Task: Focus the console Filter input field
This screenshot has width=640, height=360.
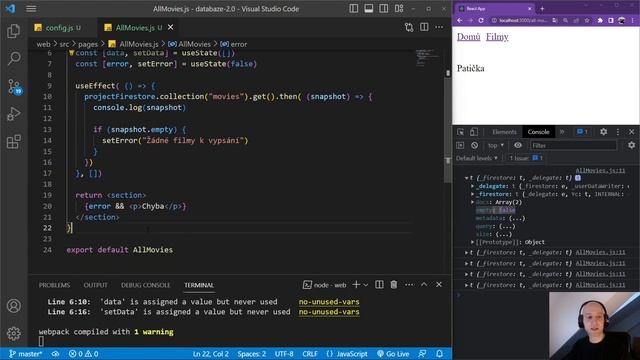Action: [x=573, y=145]
